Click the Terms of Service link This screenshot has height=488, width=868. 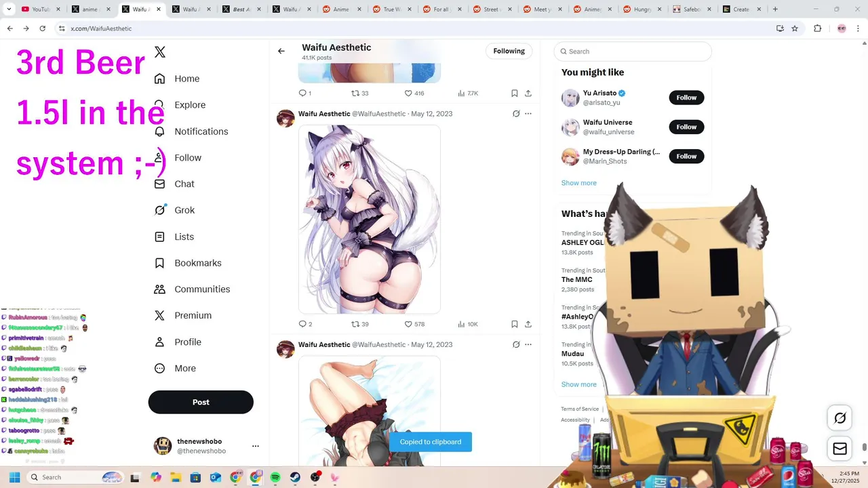(580, 409)
